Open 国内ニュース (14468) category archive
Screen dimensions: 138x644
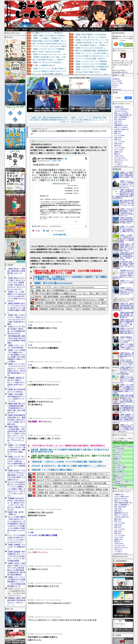coord(121,113)
